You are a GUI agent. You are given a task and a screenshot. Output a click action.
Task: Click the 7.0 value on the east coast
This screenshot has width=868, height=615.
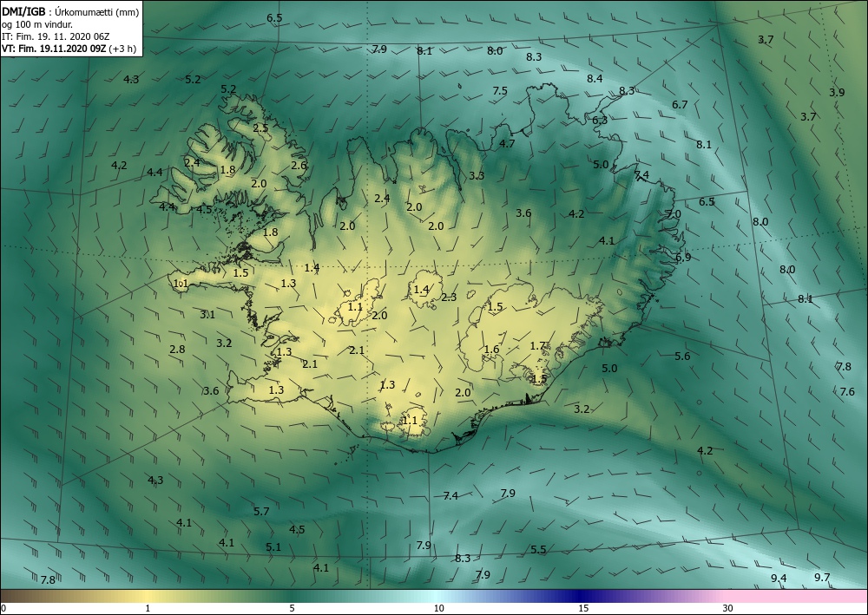point(674,214)
